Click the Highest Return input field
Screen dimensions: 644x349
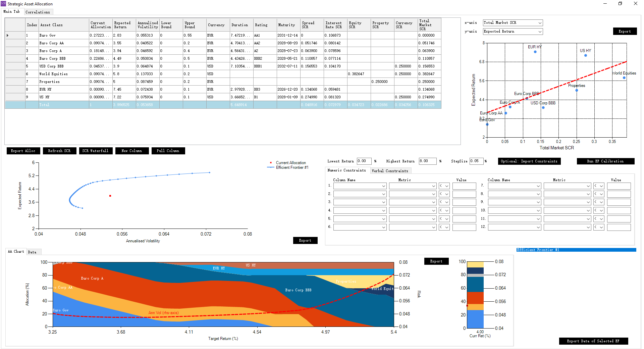(x=427, y=161)
